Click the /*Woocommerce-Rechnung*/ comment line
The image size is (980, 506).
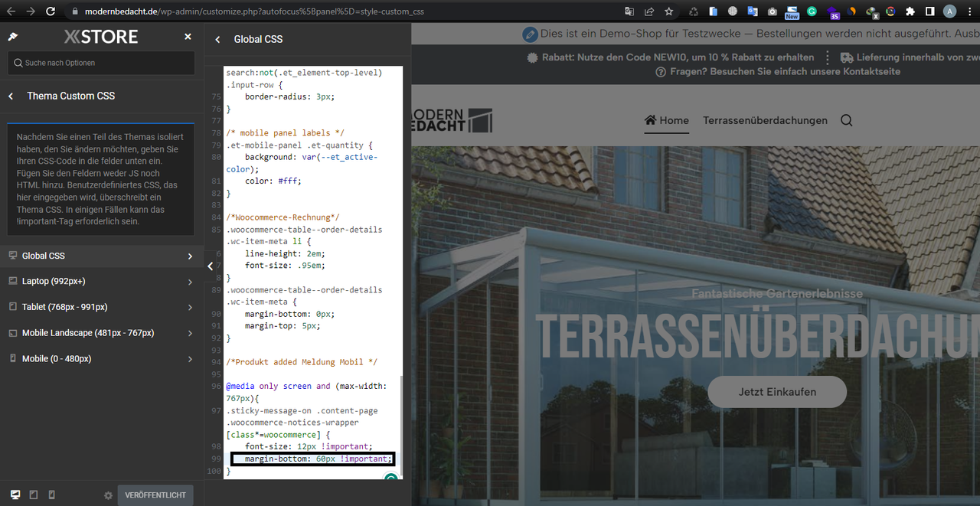click(283, 217)
